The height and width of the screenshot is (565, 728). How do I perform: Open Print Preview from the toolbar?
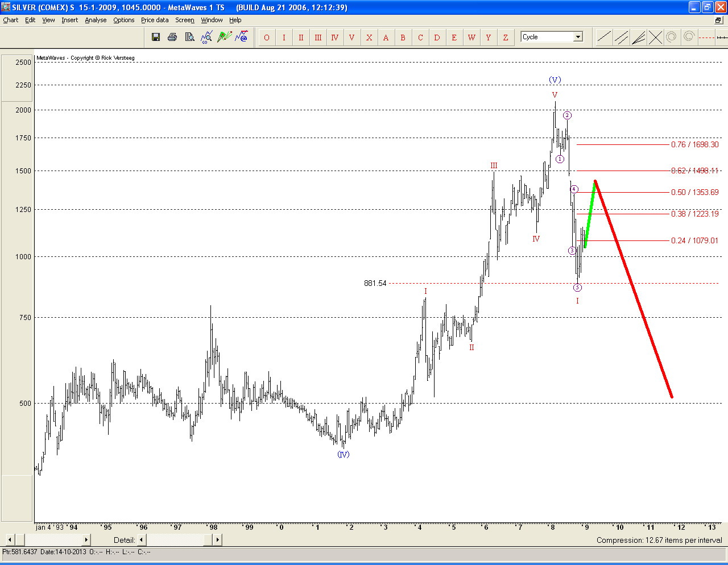pyautogui.click(x=189, y=38)
